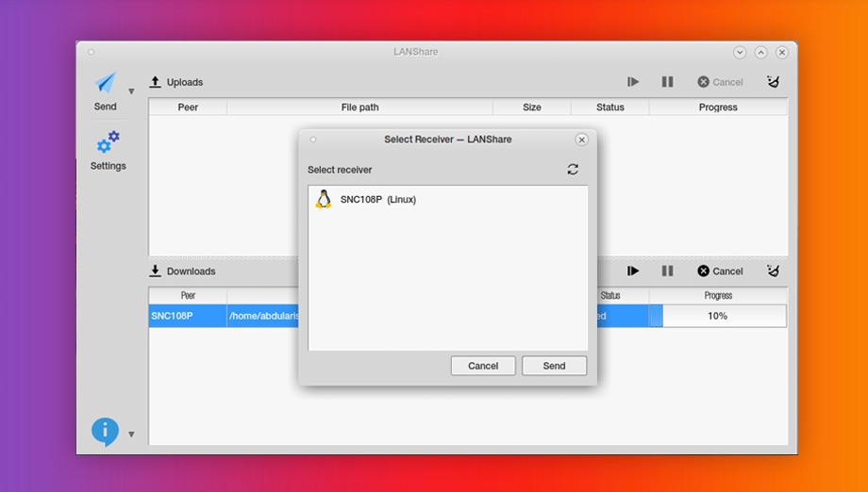Expand the info icon dropdown arrow
This screenshot has width=868, height=492.
pyautogui.click(x=131, y=435)
